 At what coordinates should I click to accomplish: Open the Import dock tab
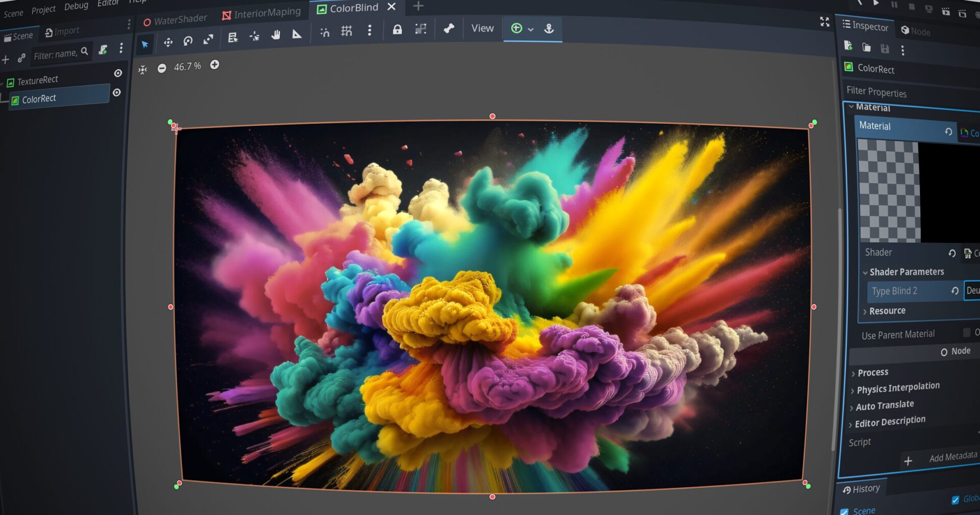(62, 31)
